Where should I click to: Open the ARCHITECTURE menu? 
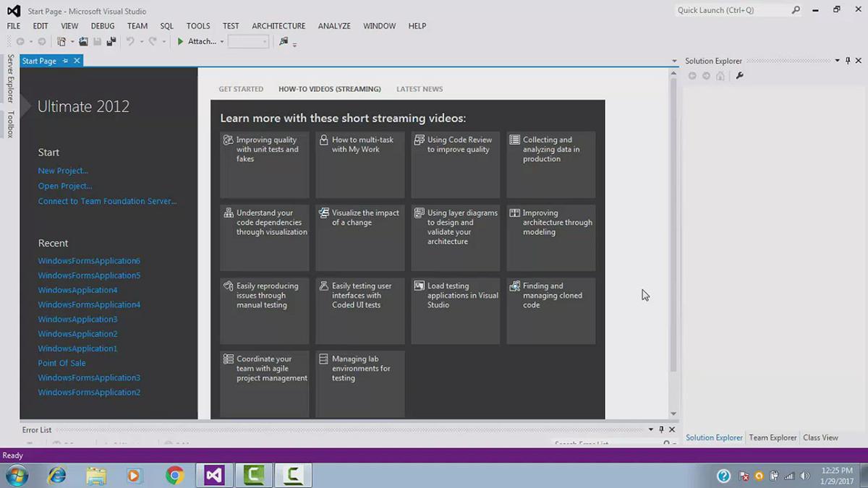278,25
